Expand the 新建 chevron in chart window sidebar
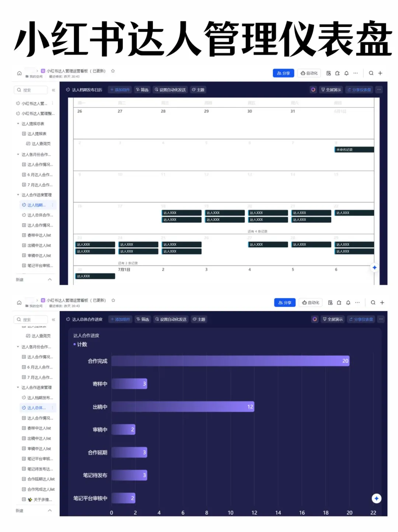 (x=50, y=511)
